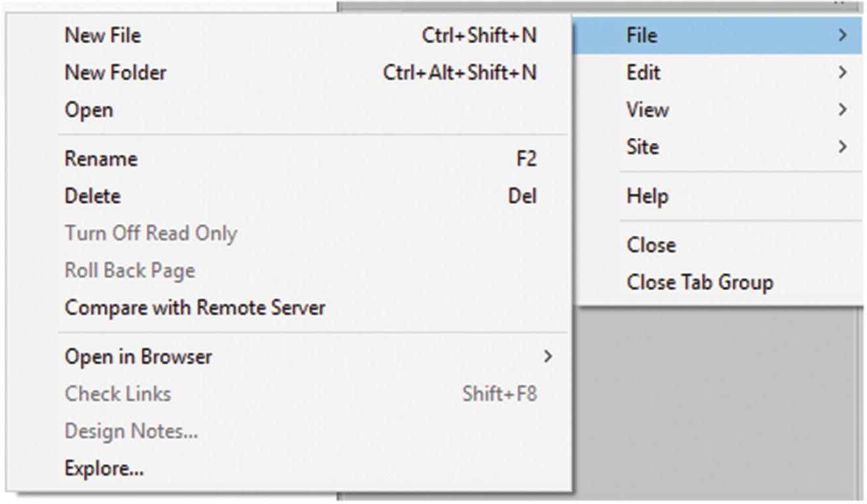This screenshot has width=867, height=504.
Task: Expand the Edit submenu arrow
Action: coord(843,73)
